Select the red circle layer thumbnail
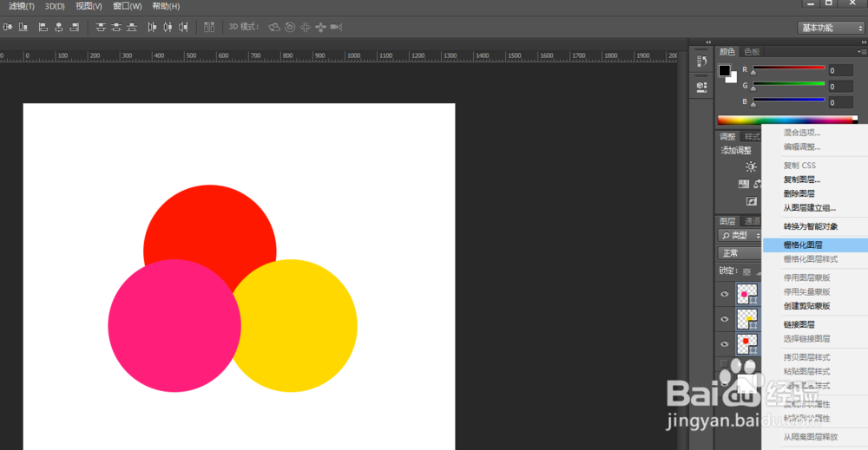This screenshot has height=450, width=868. tap(746, 343)
